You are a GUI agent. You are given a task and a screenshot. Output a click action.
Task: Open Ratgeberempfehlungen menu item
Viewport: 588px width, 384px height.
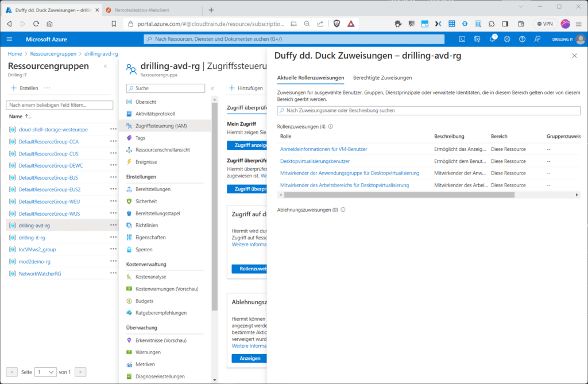click(x=161, y=313)
